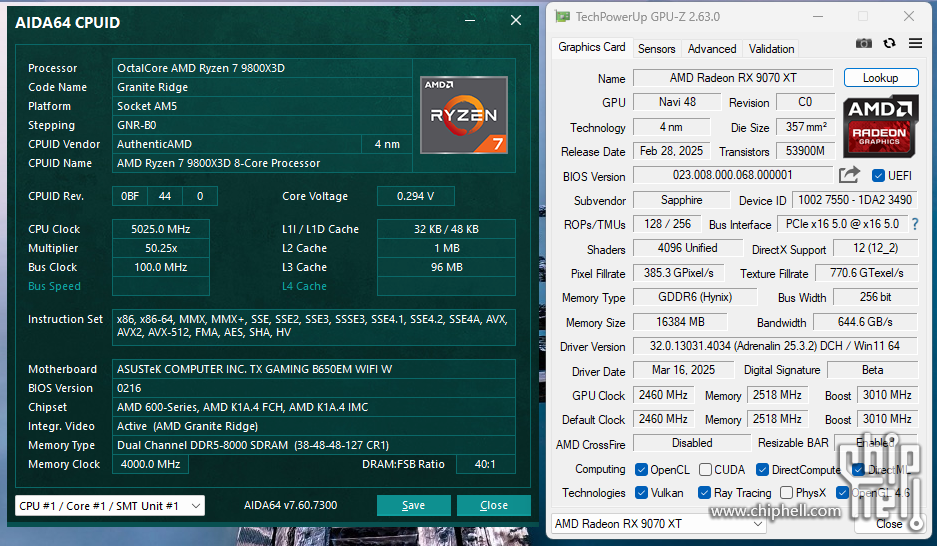
Task: Click the Multiplier 50.25x value
Action: click(x=161, y=248)
